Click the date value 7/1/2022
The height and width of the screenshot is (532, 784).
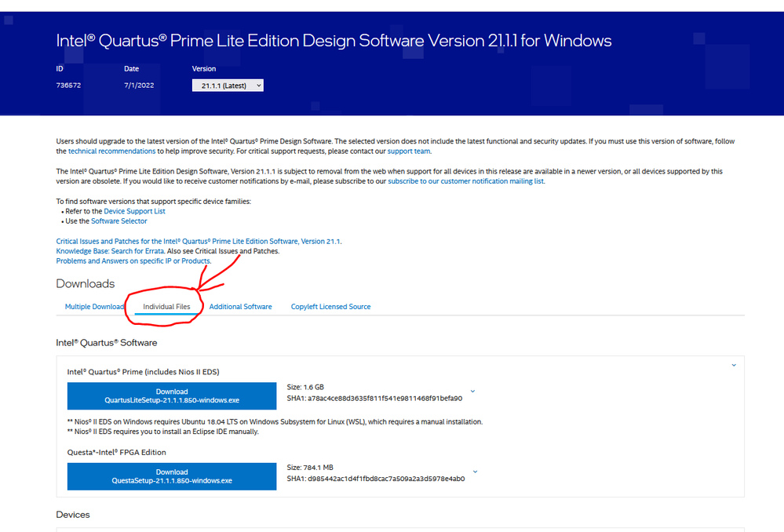click(139, 85)
